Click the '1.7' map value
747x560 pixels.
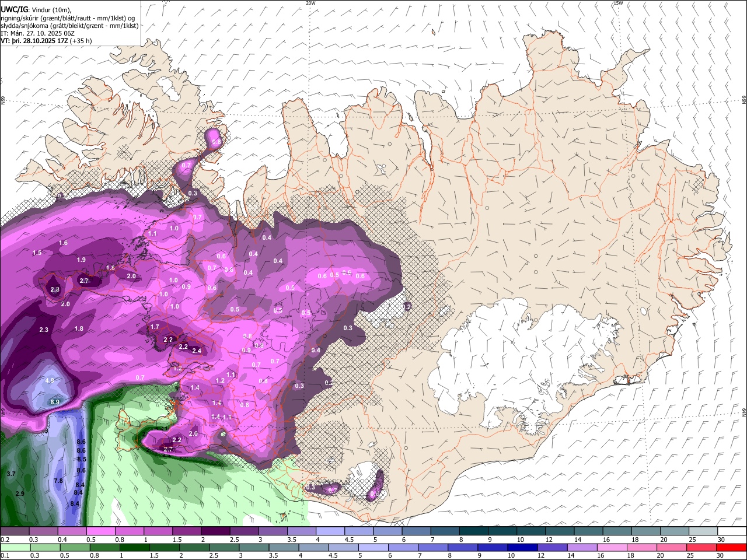(x=155, y=327)
